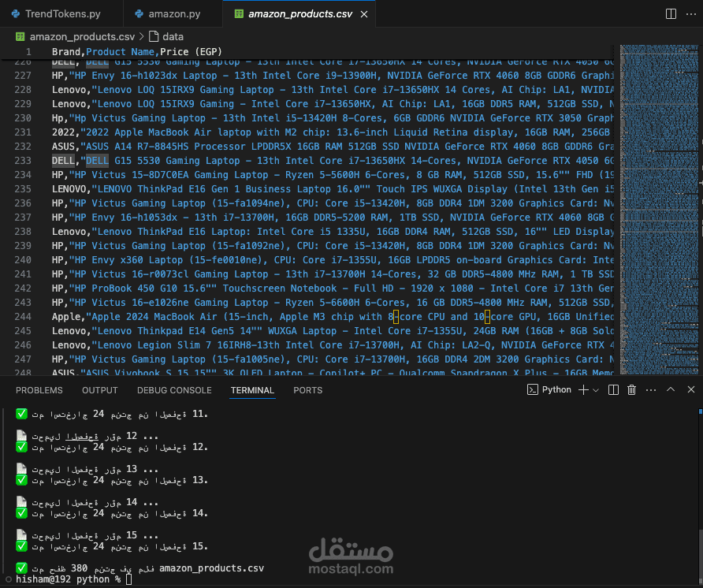Image resolution: width=703 pixels, height=588 pixels.
Task: Open terminal panel more actions
Action: pos(650,389)
